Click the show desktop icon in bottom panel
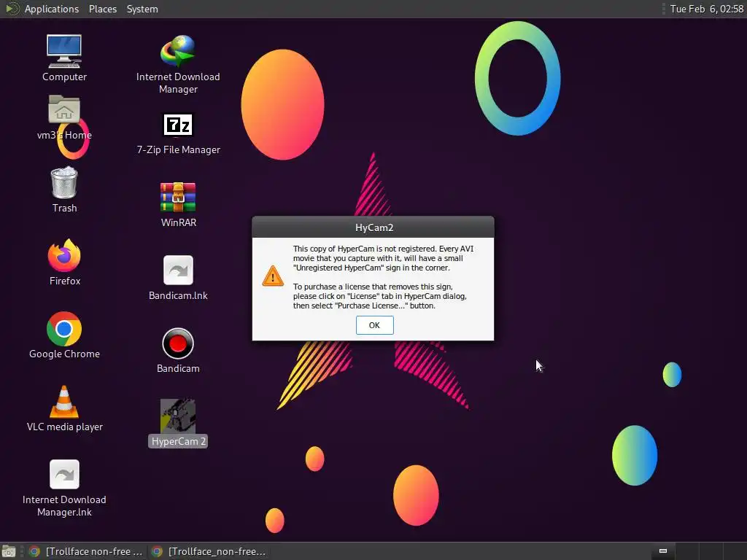747x560 pixels. (x=9, y=551)
